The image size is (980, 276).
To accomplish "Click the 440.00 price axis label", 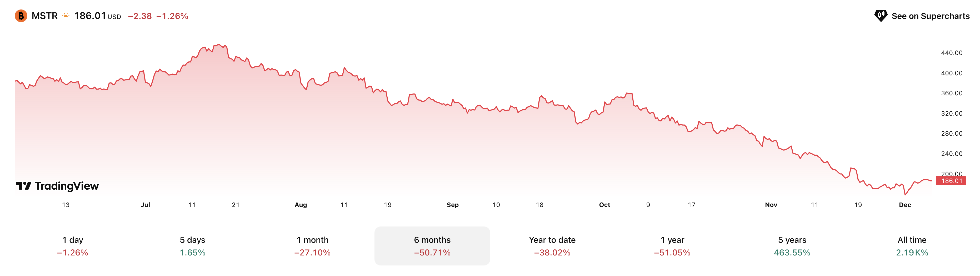I will click(x=952, y=53).
